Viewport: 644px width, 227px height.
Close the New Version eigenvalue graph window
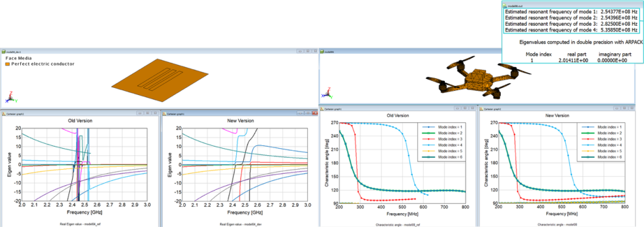[x=315, y=112]
